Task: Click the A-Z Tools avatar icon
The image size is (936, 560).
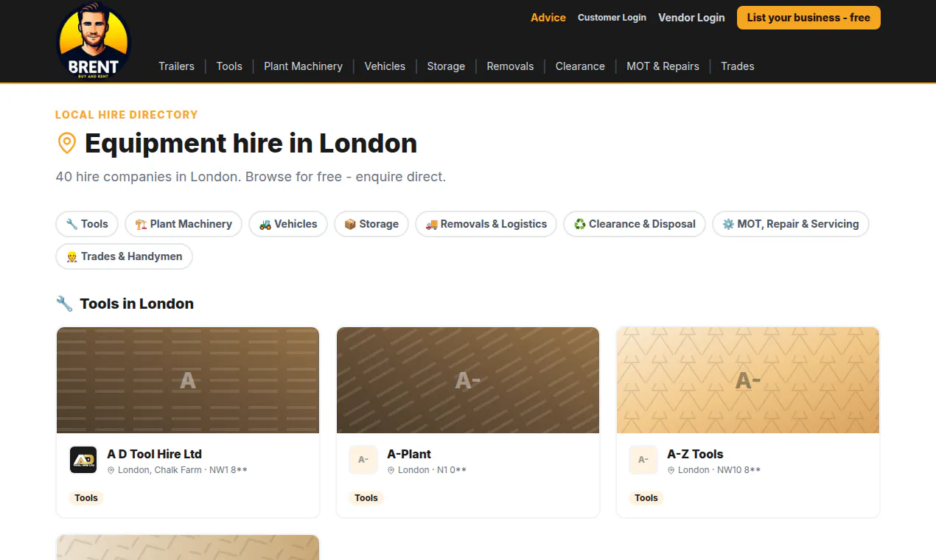Action: [x=643, y=460]
